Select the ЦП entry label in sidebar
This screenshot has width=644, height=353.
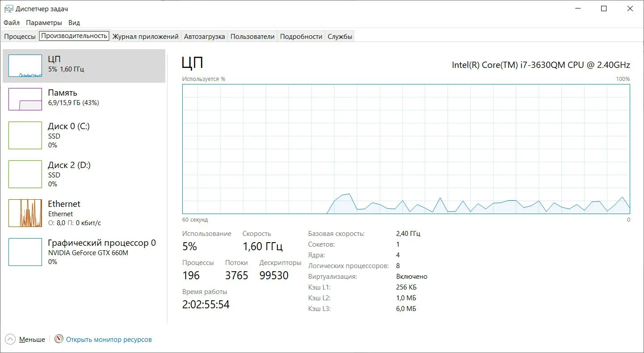(54, 59)
